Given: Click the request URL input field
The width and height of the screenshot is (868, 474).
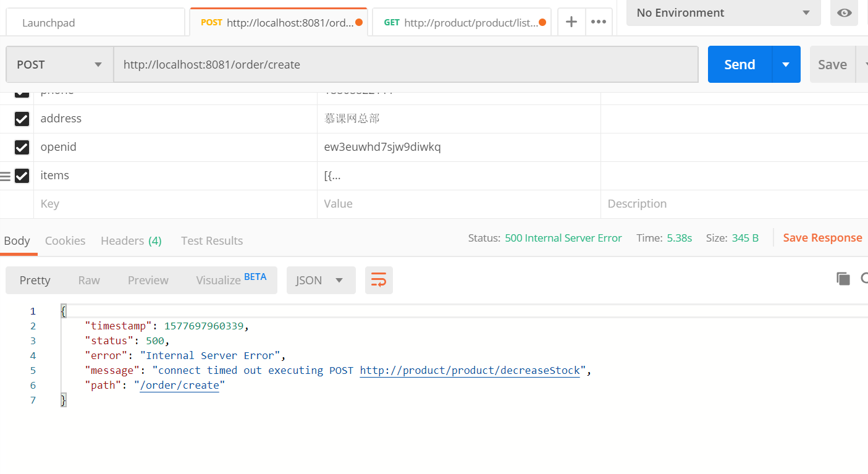Looking at the screenshot, I should point(406,64).
